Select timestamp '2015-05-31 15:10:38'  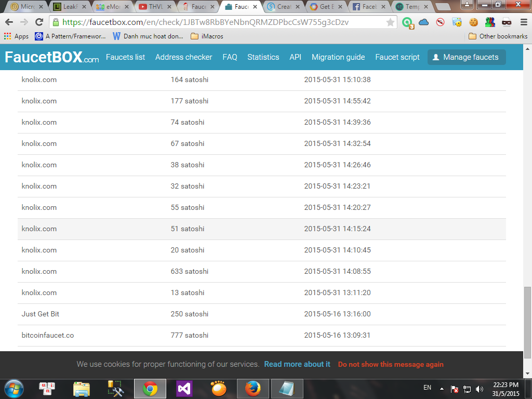pos(337,79)
